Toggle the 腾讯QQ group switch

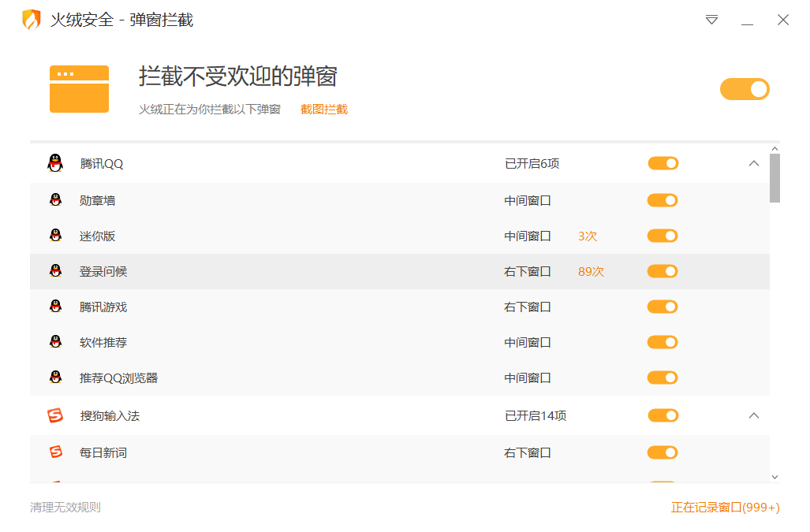[x=663, y=164]
